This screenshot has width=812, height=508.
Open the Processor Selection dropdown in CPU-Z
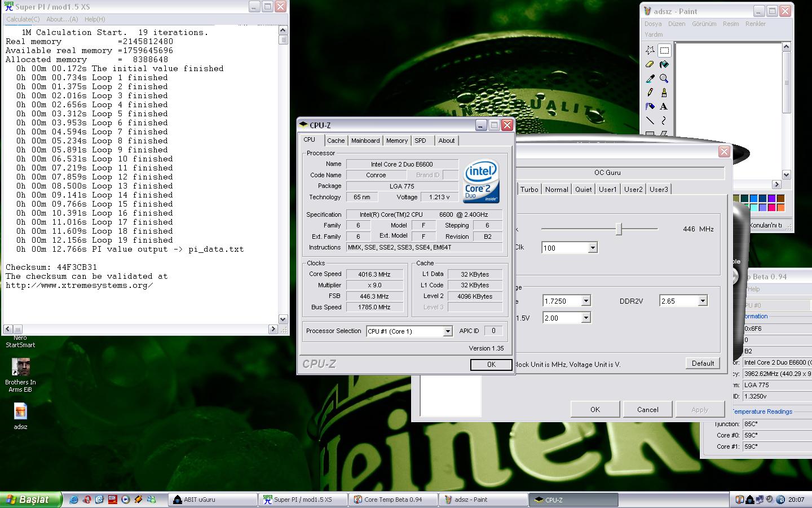pyautogui.click(x=447, y=331)
